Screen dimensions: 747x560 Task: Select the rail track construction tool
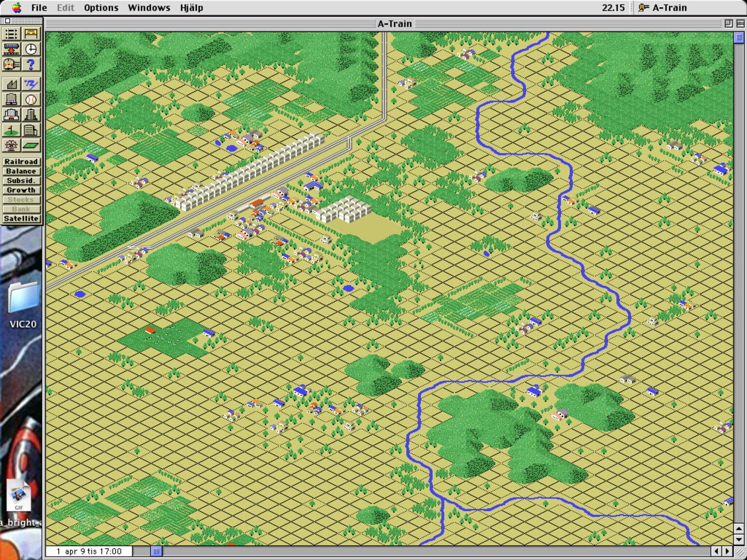coord(11,33)
